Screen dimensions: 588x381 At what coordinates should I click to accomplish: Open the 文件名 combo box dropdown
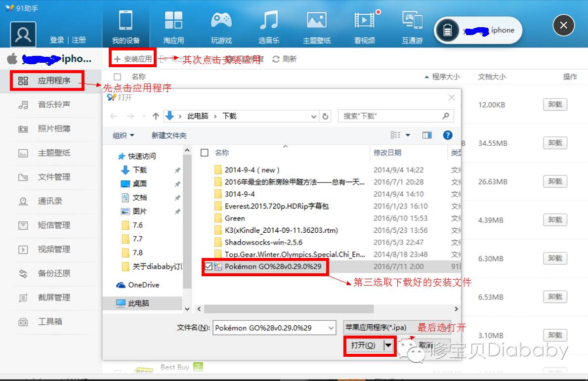[331, 328]
